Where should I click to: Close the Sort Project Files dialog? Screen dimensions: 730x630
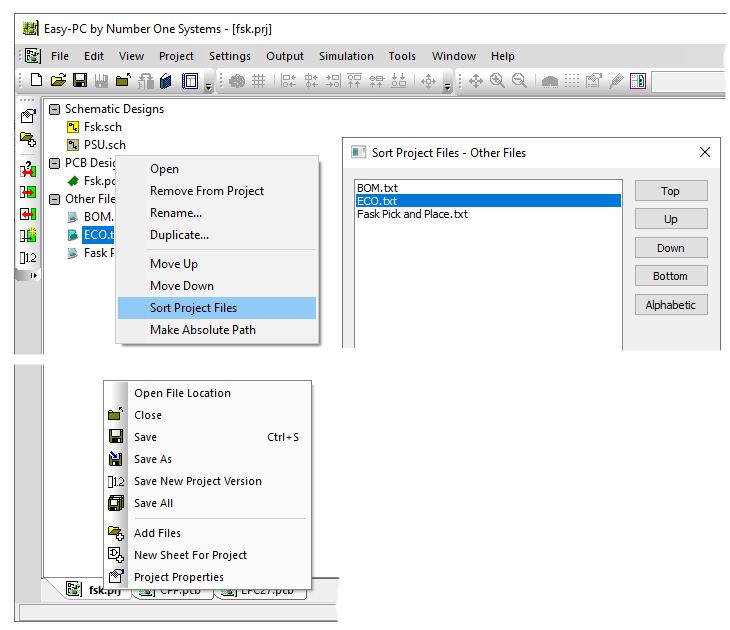pyautogui.click(x=705, y=152)
